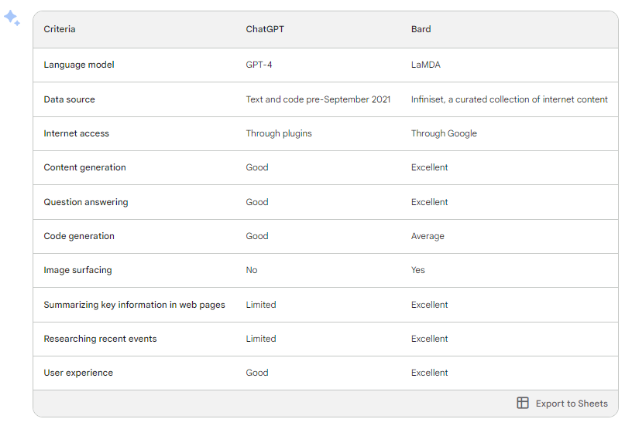Screen dimensions: 628x425
Task: Click the GPT-4 cell
Action: point(259,64)
